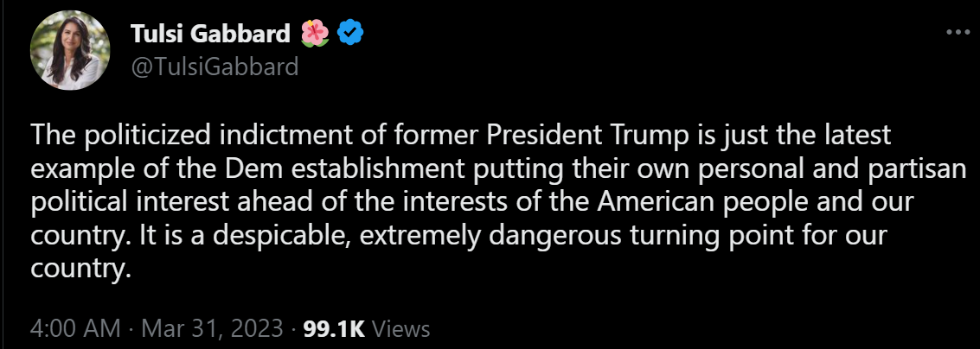Click the blue verified checkmark badge
This screenshot has height=349, width=980.
coord(349,34)
